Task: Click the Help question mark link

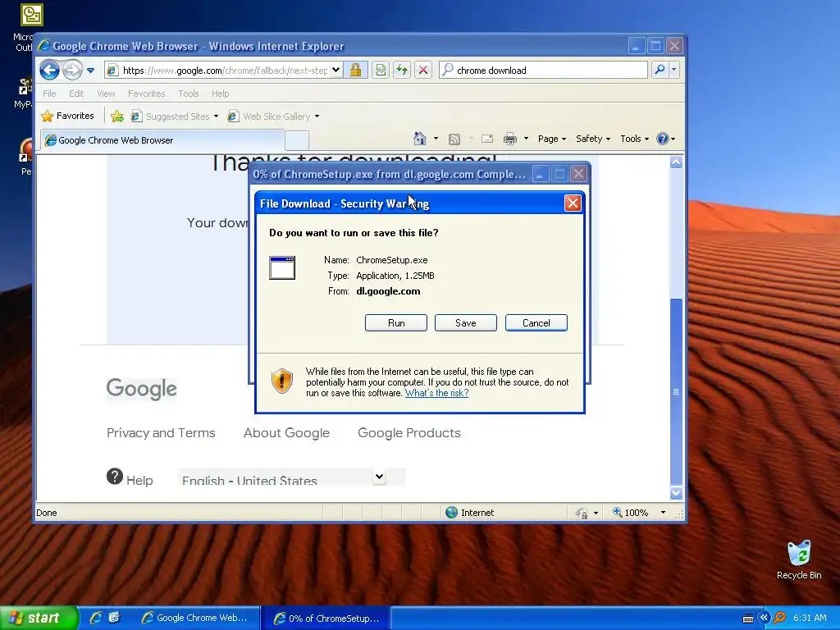Action: point(130,477)
